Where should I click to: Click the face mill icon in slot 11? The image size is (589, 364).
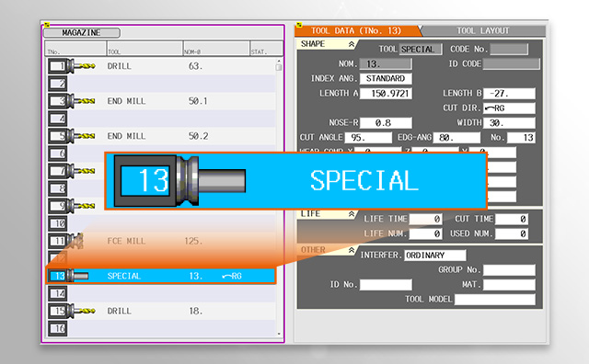(x=75, y=241)
